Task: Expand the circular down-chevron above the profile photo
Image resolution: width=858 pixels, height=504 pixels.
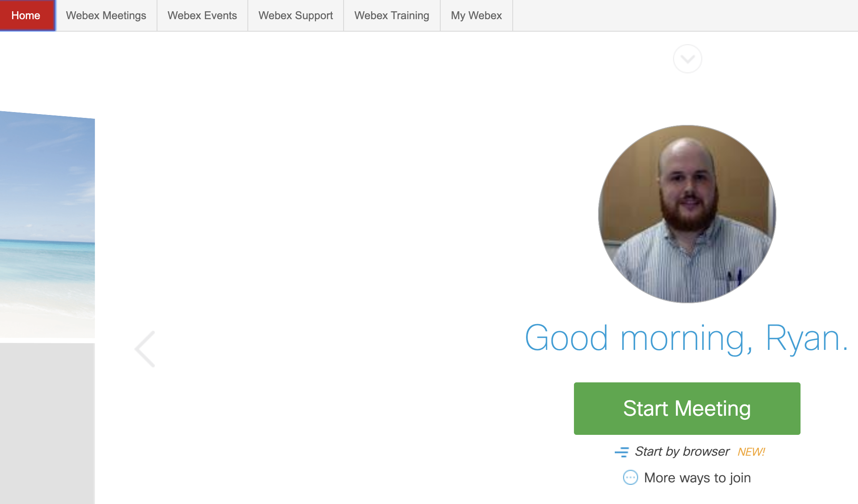Action: click(687, 59)
